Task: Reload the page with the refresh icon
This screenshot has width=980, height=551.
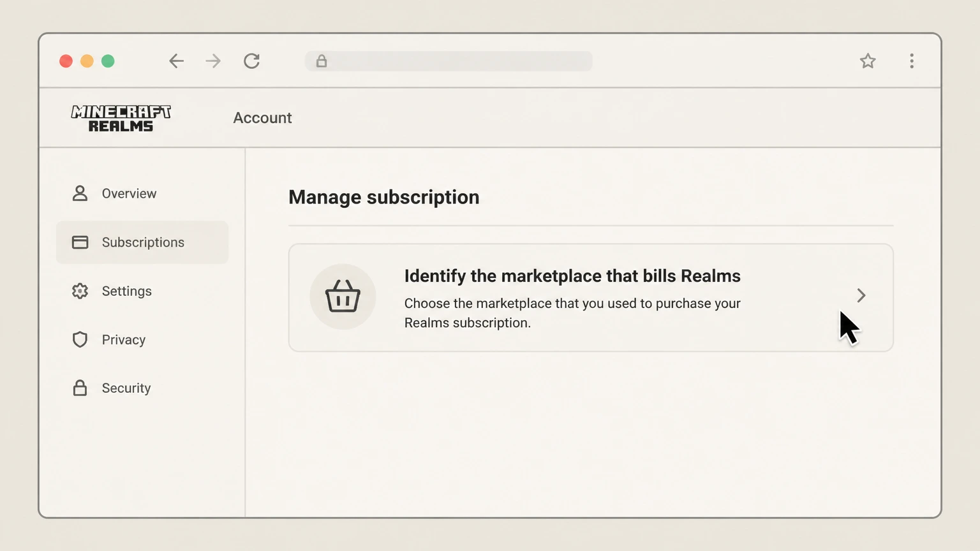Action: [x=251, y=61]
